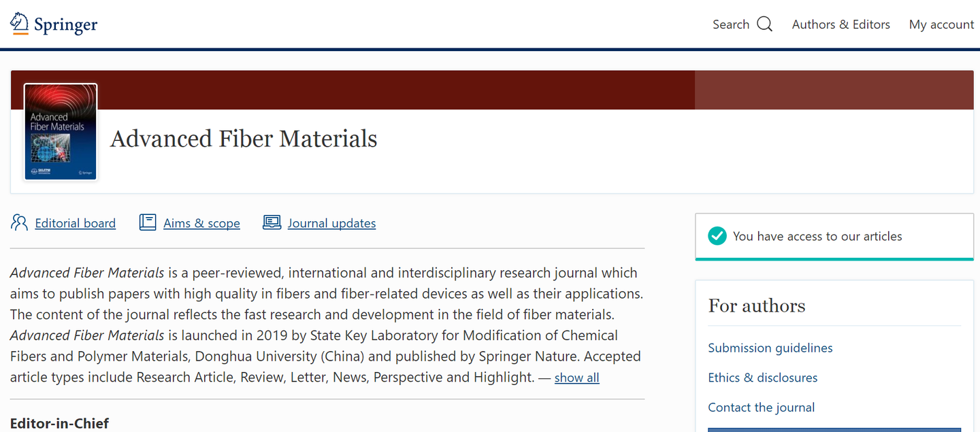Open Submission guidelines link
The image size is (980, 432).
click(770, 348)
